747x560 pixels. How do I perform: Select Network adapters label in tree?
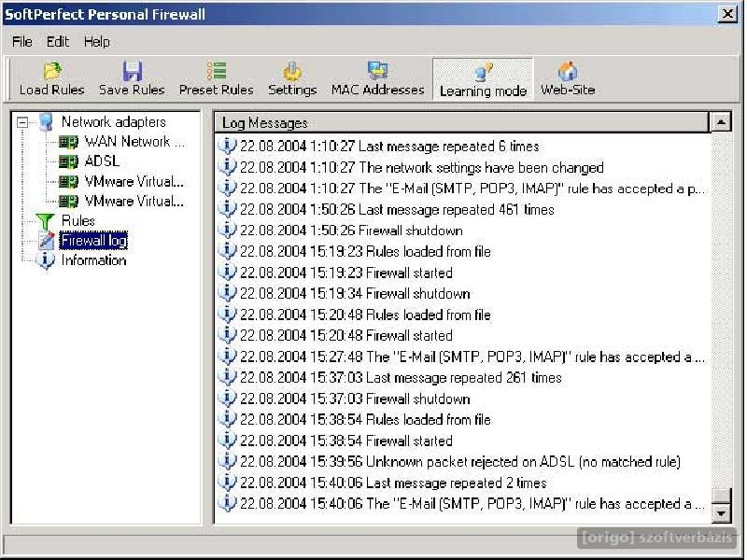pyautogui.click(x=114, y=122)
